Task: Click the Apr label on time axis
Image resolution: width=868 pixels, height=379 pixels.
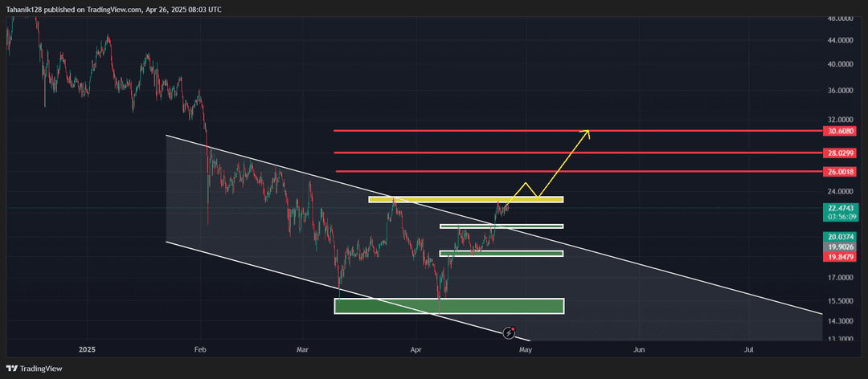Action: coord(416,349)
